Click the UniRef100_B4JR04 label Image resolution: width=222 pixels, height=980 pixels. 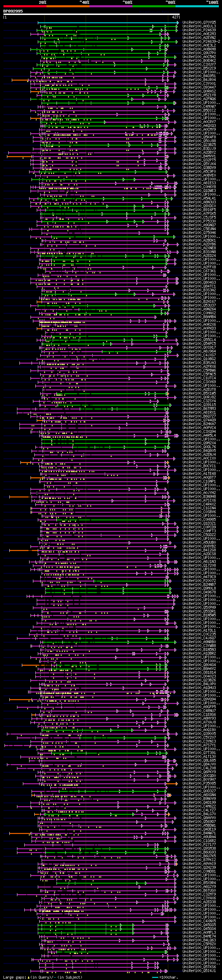199,80
